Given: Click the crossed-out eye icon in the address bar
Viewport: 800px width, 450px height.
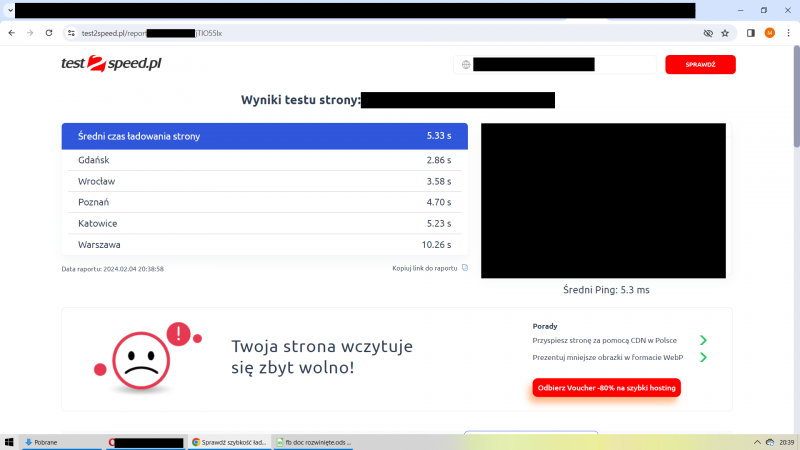Looking at the screenshot, I should click(708, 33).
